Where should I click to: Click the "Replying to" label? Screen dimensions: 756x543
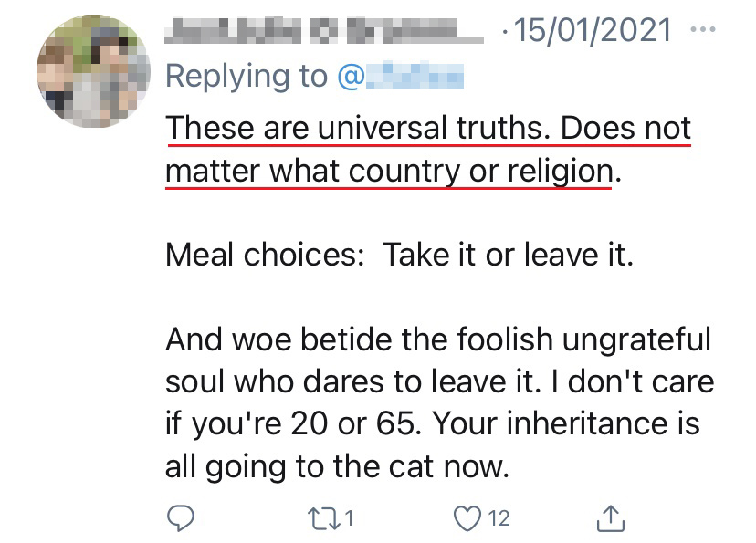(x=247, y=77)
